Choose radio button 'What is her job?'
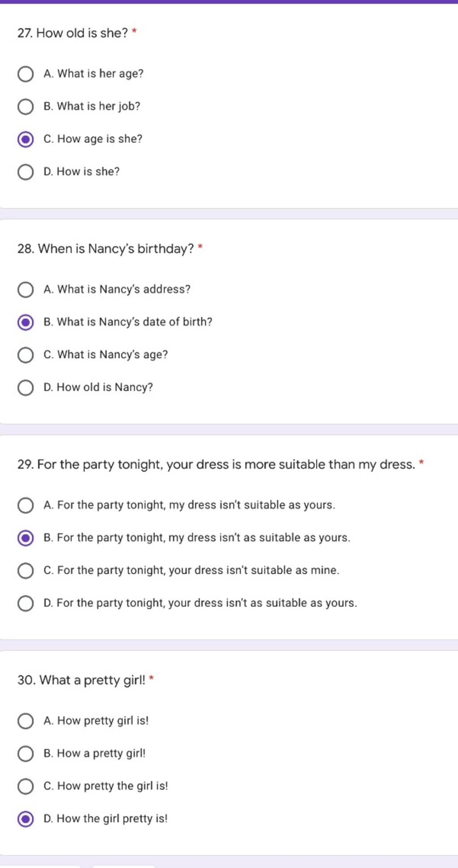458x868 pixels. 25,106
